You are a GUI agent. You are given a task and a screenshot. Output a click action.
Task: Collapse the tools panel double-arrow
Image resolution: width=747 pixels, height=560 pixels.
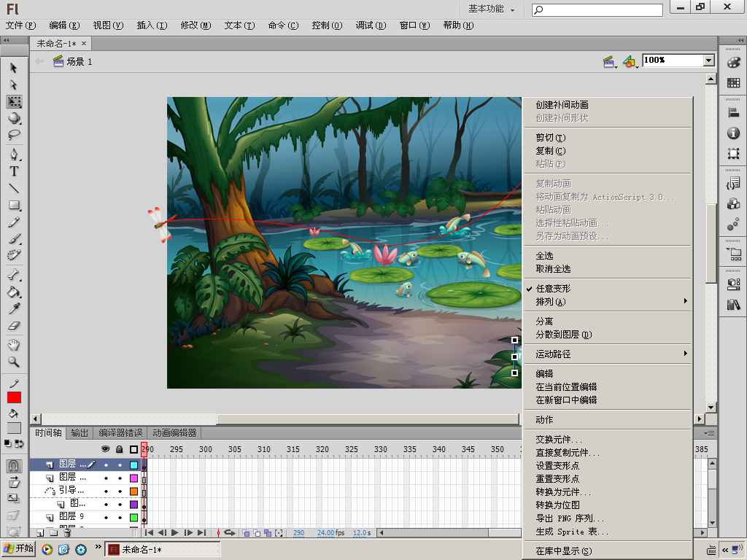7,41
